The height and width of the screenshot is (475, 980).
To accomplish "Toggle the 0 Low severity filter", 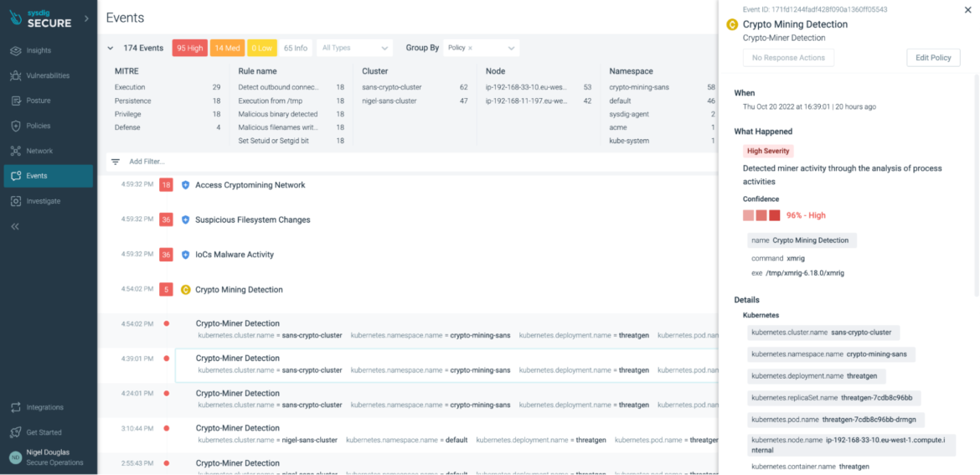I will 262,48.
